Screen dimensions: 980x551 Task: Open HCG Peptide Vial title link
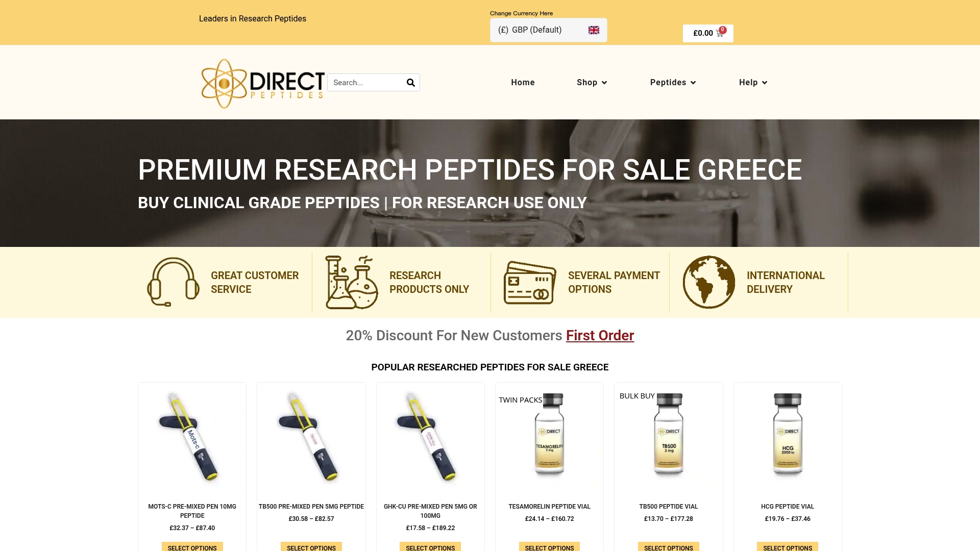pos(788,507)
